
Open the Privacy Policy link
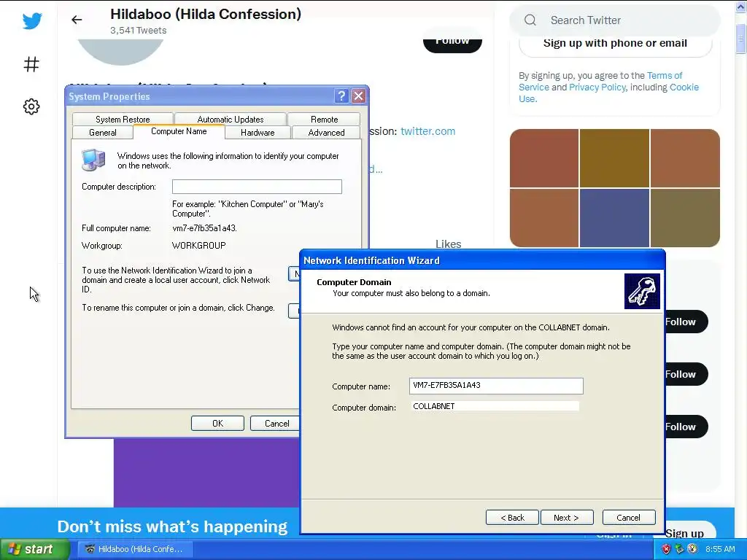click(x=597, y=87)
